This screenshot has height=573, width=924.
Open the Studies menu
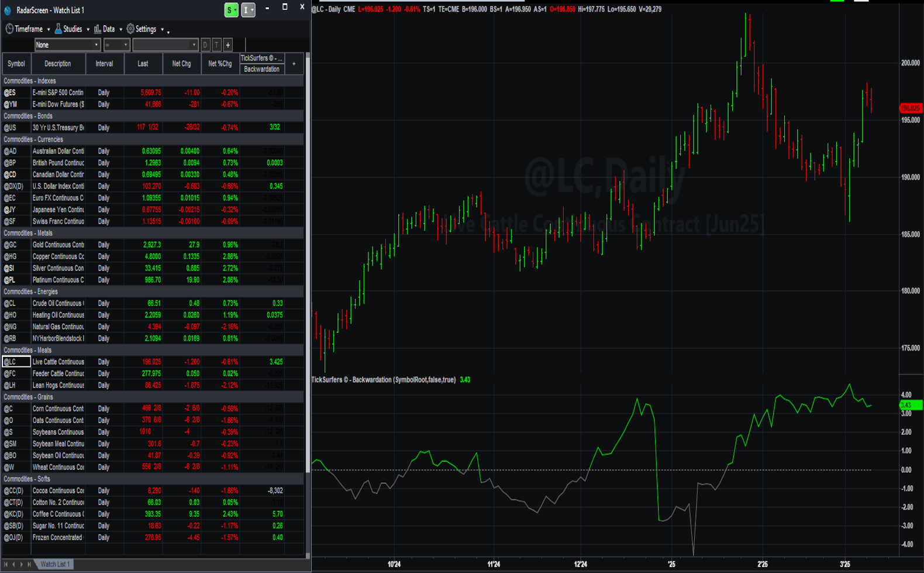(x=71, y=29)
